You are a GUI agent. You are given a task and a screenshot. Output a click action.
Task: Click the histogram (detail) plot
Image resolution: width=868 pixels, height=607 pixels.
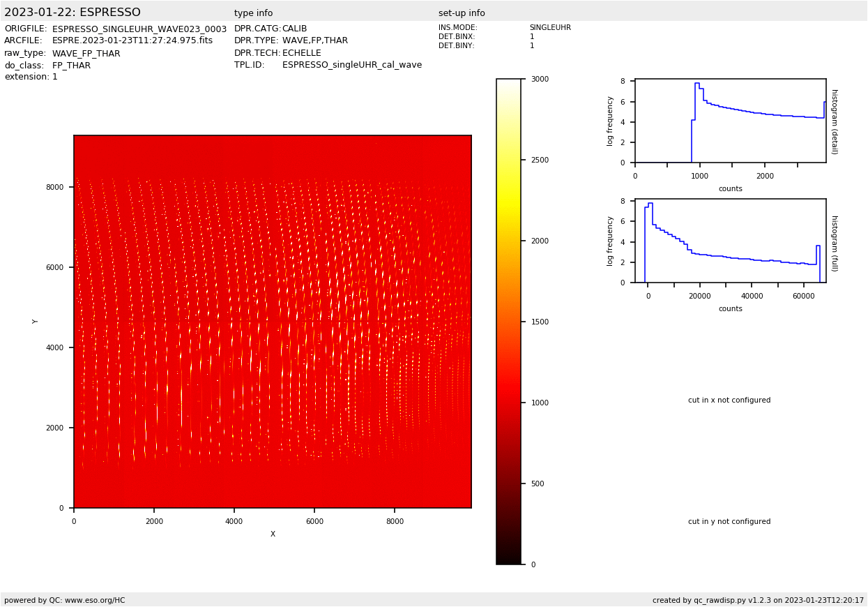(x=730, y=121)
